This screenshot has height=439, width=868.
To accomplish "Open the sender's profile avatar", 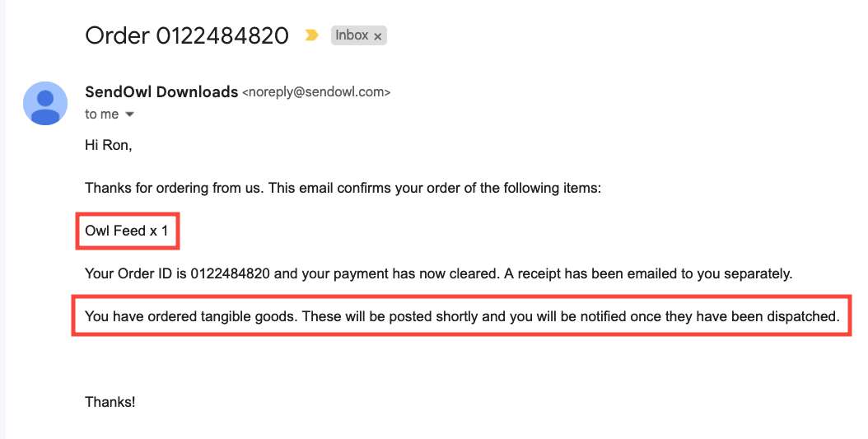I will pos(45,103).
